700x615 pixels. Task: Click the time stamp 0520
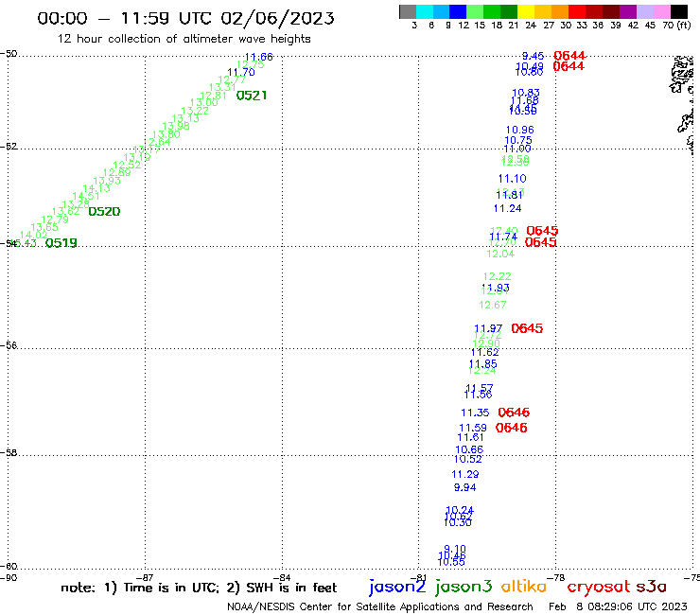(104, 212)
